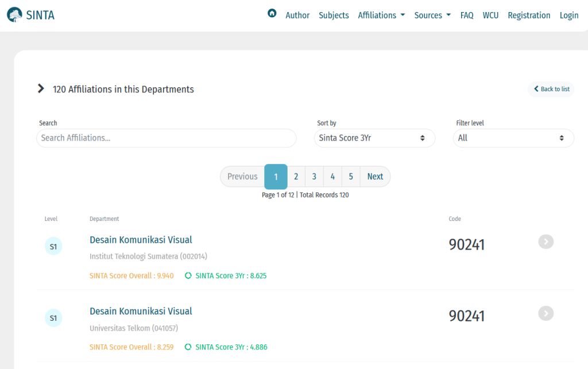Image resolution: width=588 pixels, height=369 pixels.
Task: Open arrow button for Universitas Telkom row
Action: tap(546, 313)
